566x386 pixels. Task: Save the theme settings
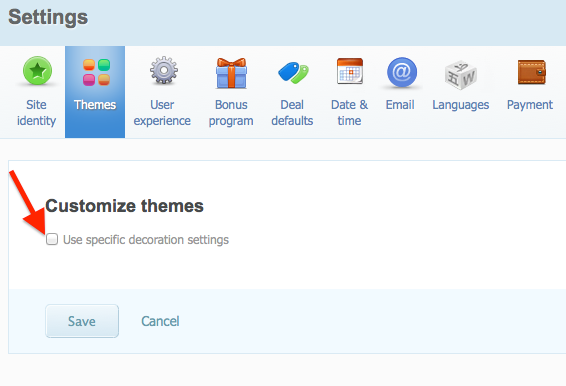coord(82,321)
